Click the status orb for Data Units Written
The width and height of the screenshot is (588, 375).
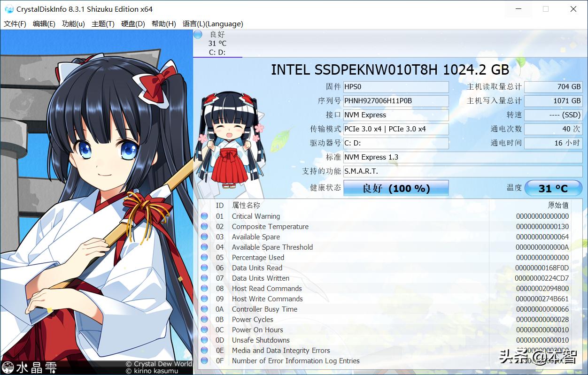pos(204,278)
